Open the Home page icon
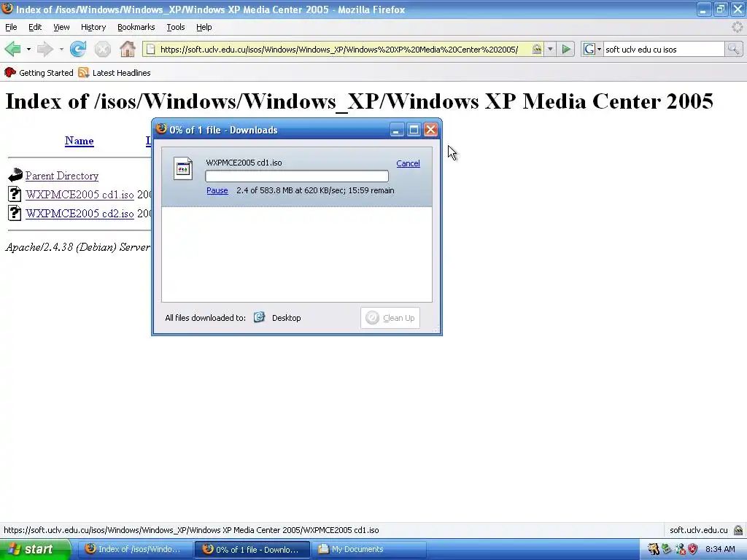Viewport: 747px width, 560px height. pyautogui.click(x=127, y=49)
